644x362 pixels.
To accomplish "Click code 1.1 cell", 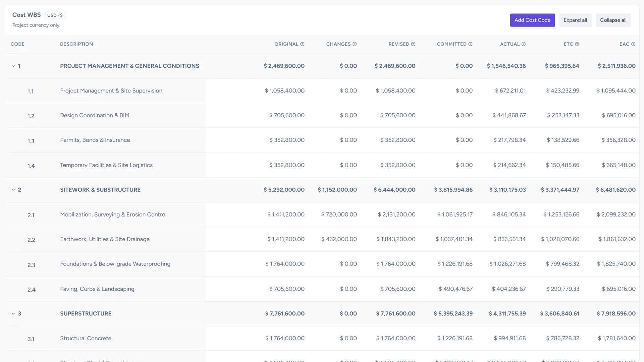I will (31, 92).
